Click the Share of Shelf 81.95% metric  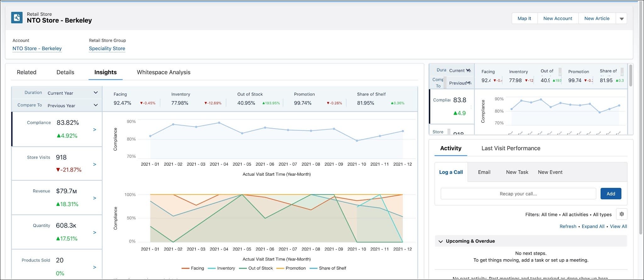point(381,99)
